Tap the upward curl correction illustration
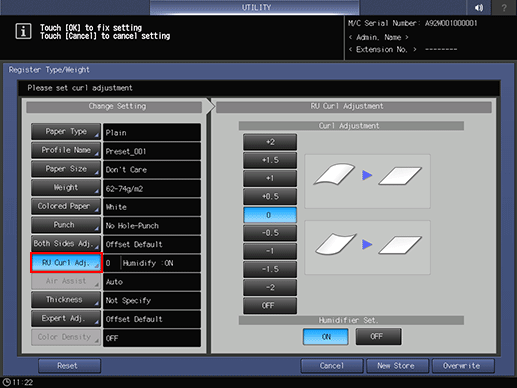Screen dimensions: 517x388 pyautogui.click(x=367, y=181)
